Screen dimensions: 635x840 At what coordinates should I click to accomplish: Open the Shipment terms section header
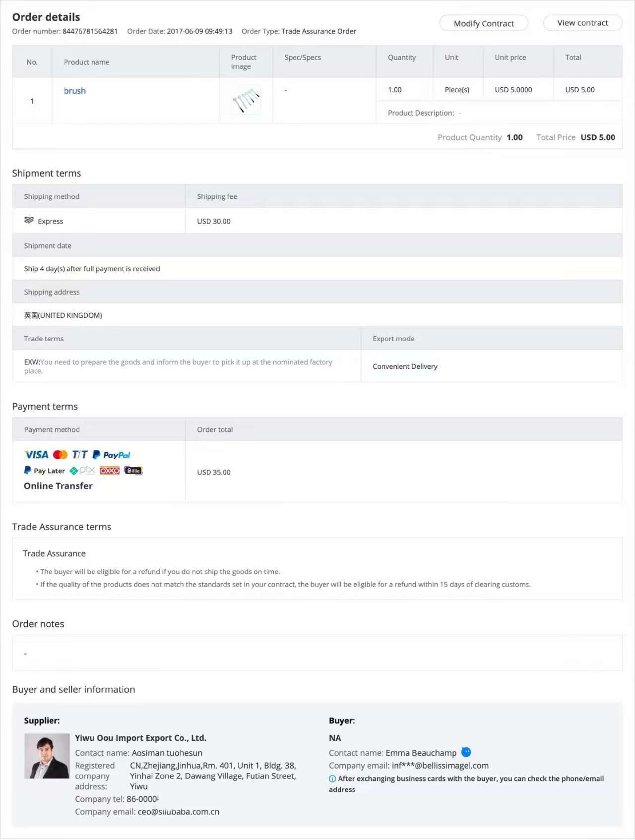pos(47,173)
